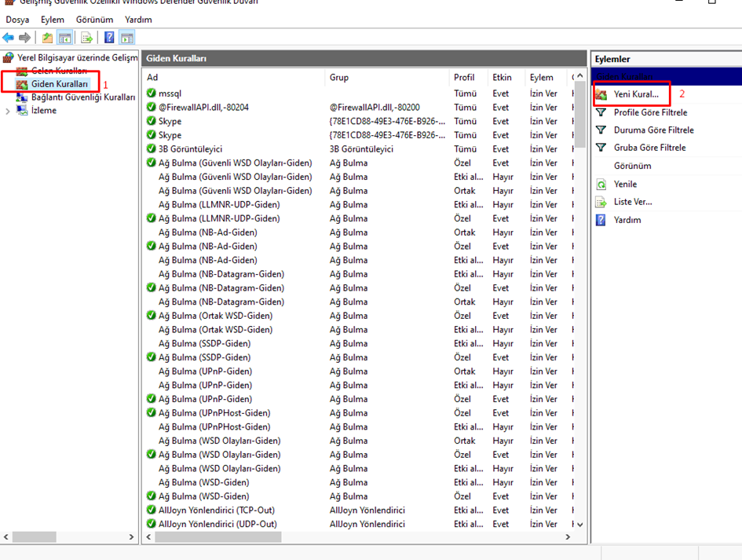The width and height of the screenshot is (742, 560).
Task: Select the 3B Görüntüleyici rule name
Action: pos(190,148)
